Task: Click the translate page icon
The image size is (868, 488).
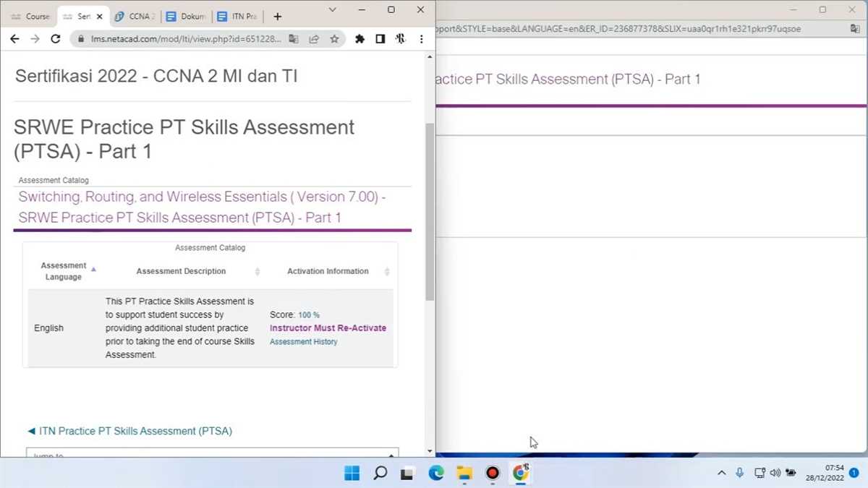Action: tap(293, 39)
